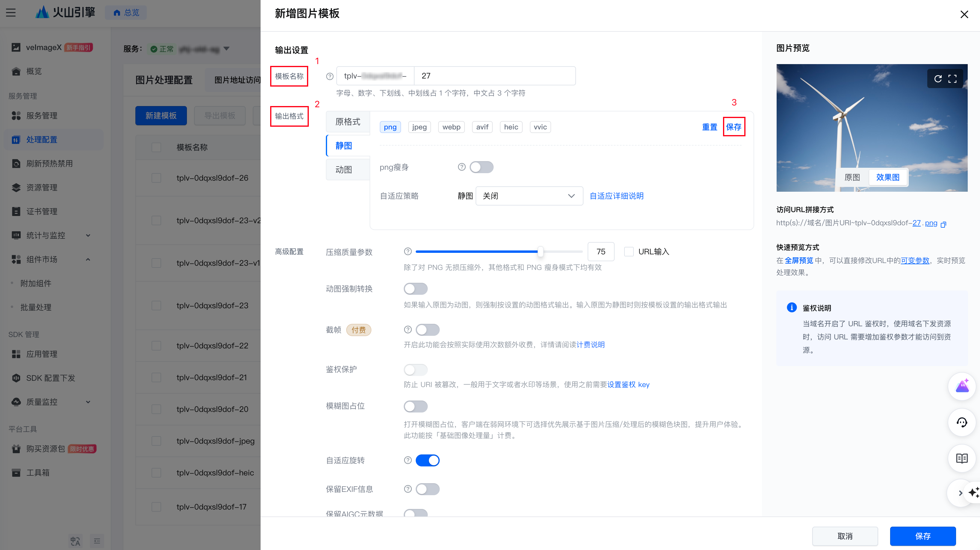
Task: Select the 原格式 tab
Action: tap(347, 122)
